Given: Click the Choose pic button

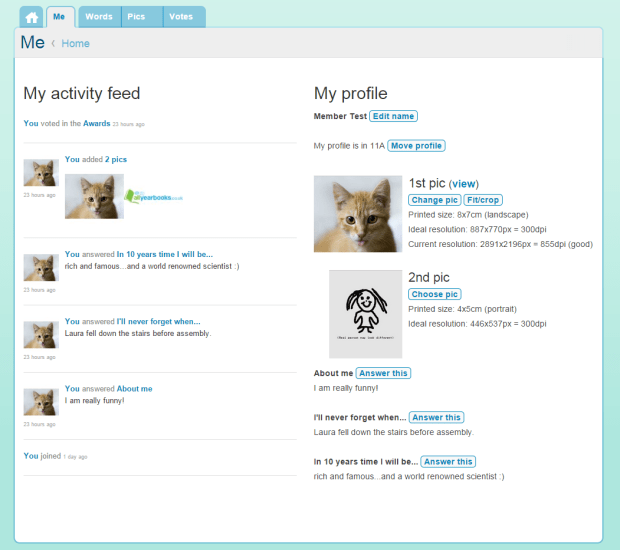Looking at the screenshot, I should point(435,294).
